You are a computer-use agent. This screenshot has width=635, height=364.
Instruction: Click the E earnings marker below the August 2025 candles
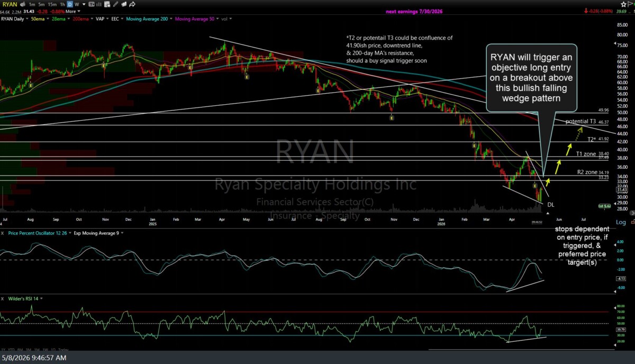pyautogui.click(x=318, y=90)
